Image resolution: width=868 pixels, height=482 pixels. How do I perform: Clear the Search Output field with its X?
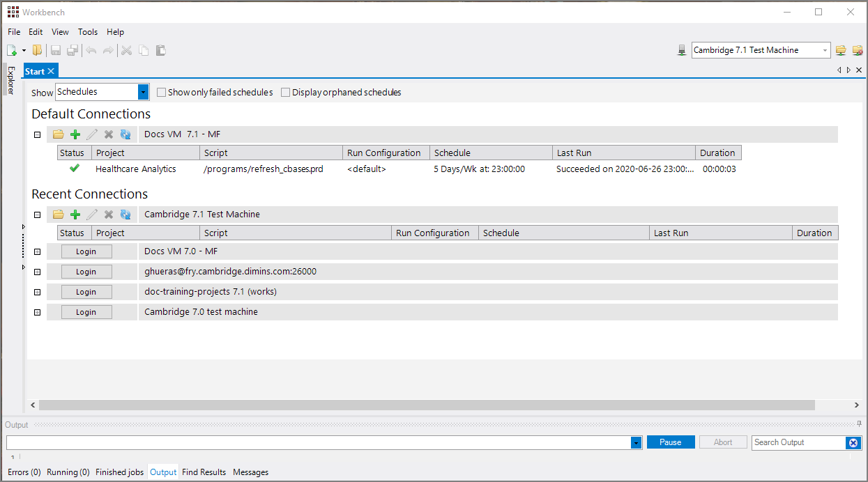[853, 442]
